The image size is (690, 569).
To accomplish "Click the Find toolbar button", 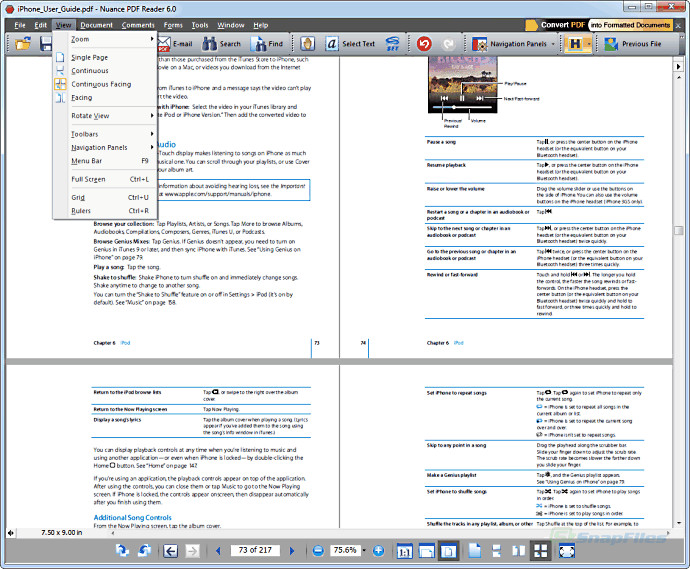I will point(267,44).
